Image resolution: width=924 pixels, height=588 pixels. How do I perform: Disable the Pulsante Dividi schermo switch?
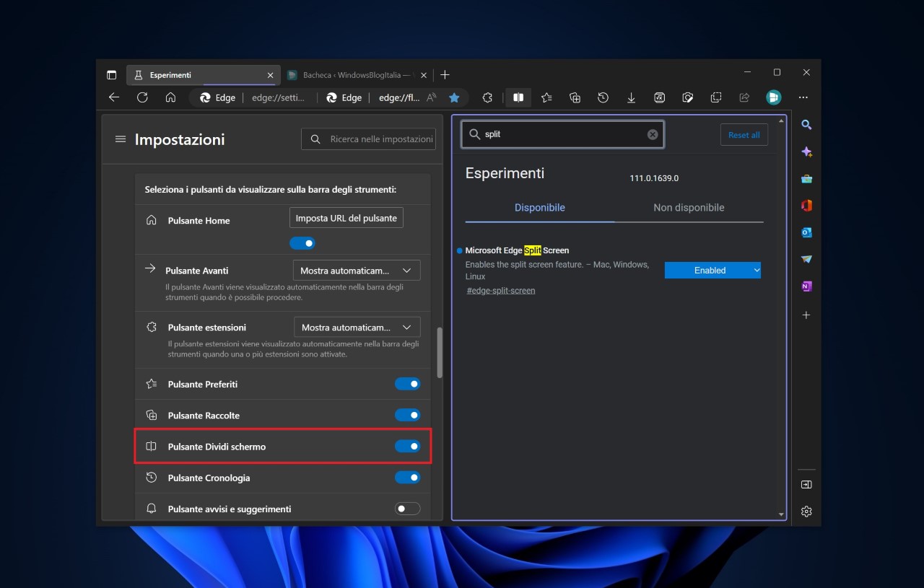(407, 446)
